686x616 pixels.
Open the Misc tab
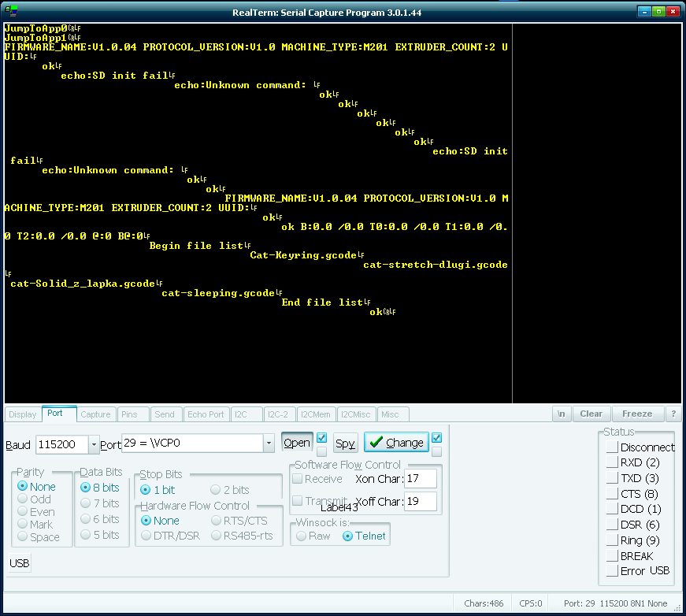tap(393, 414)
